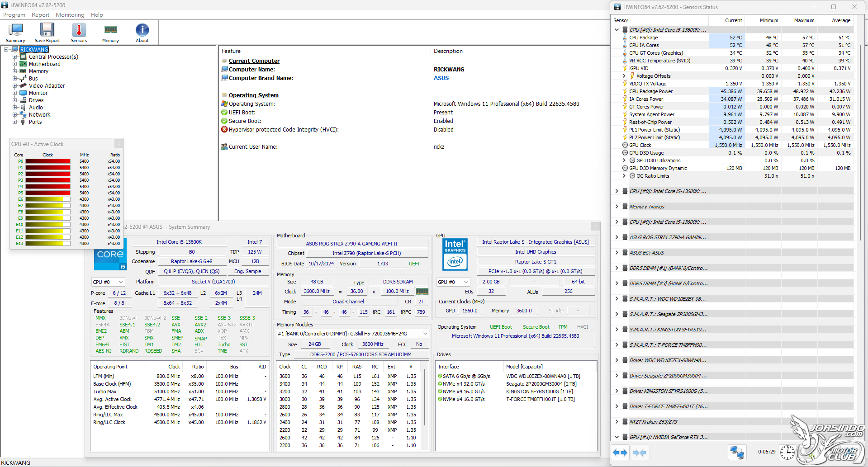The width and height of the screenshot is (868, 467).
Task: Click the thermometer icon beside CPU Package
Action: [625, 38]
